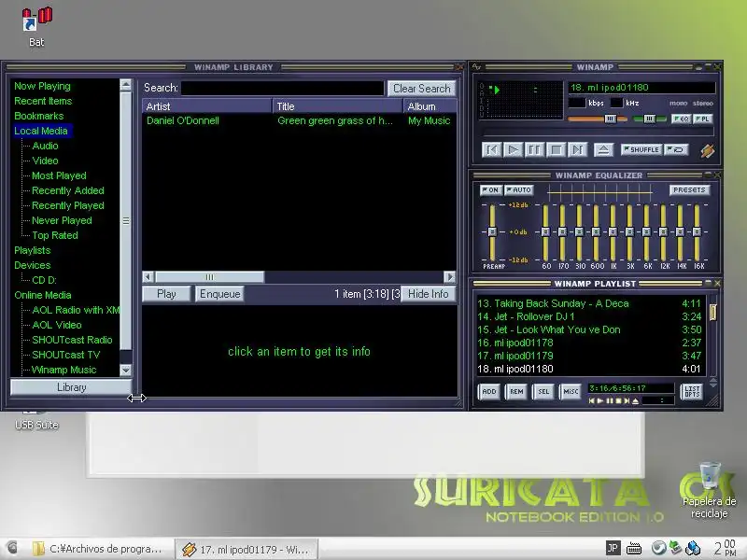Image resolution: width=747 pixels, height=560 pixels.
Task: Click the volume slider handle
Action: point(611,119)
